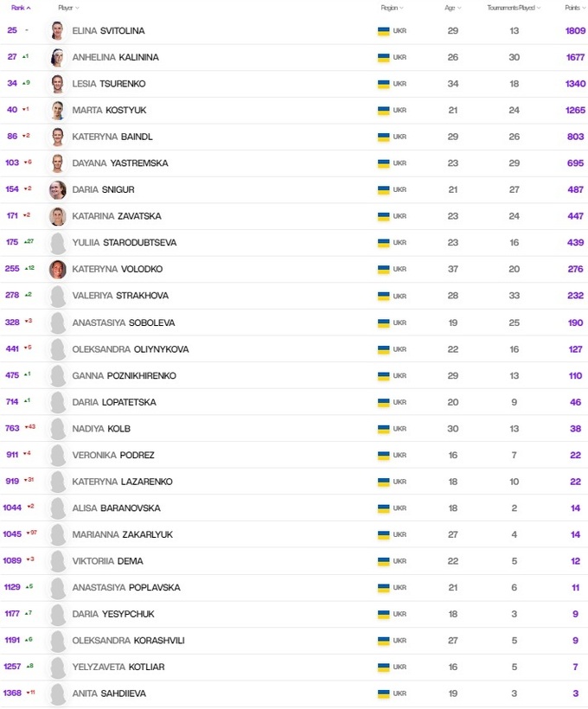Click placeholder avatar beside Yuliia Starodubtseva

point(58,243)
